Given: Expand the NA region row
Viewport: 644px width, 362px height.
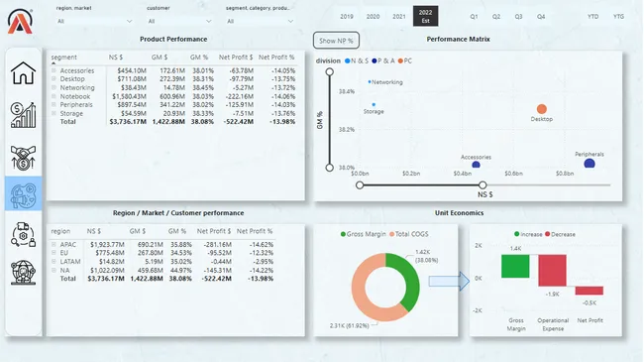Looking at the screenshot, I should [54, 271].
